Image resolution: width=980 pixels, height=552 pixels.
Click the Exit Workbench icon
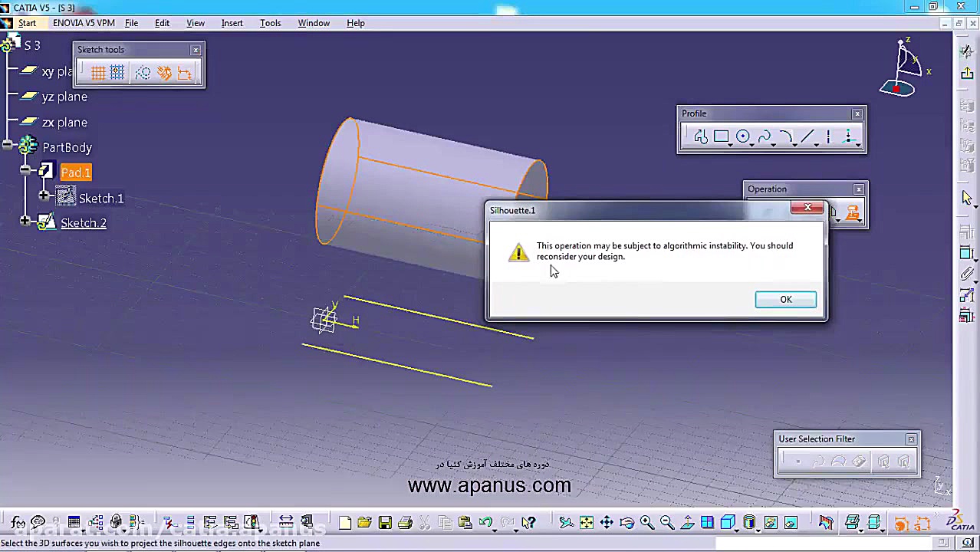[967, 73]
